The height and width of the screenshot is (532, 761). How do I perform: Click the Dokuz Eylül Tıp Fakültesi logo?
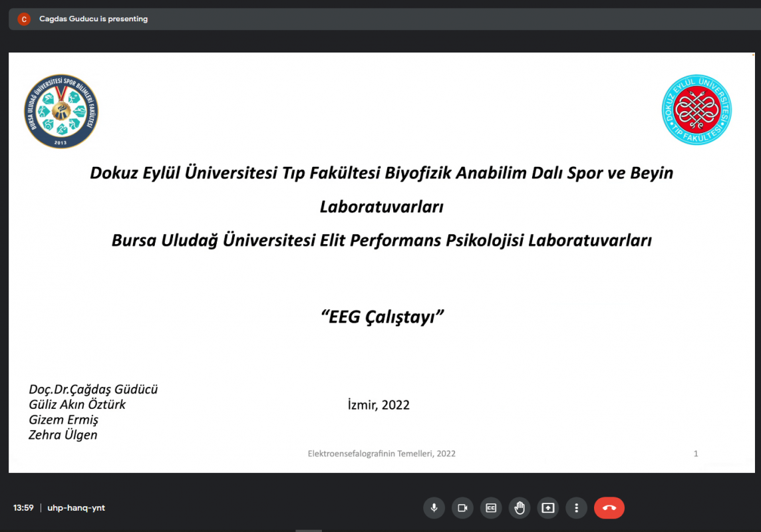[x=696, y=110]
